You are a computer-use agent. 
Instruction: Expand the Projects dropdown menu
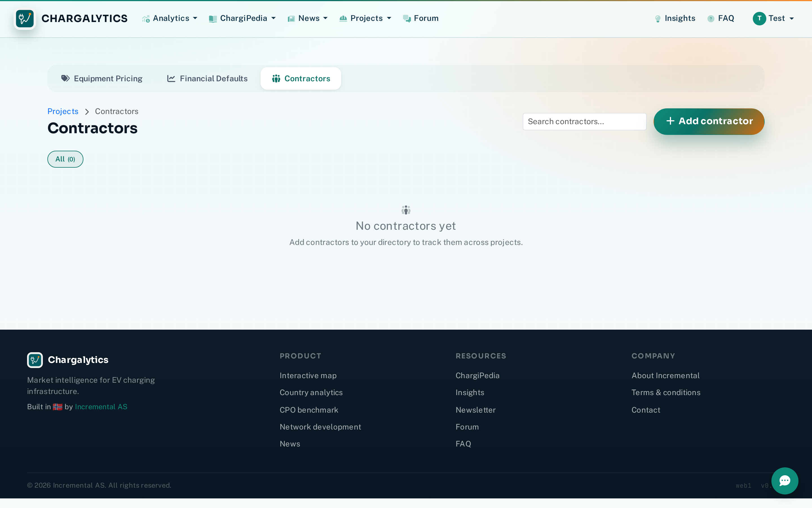pyautogui.click(x=365, y=18)
